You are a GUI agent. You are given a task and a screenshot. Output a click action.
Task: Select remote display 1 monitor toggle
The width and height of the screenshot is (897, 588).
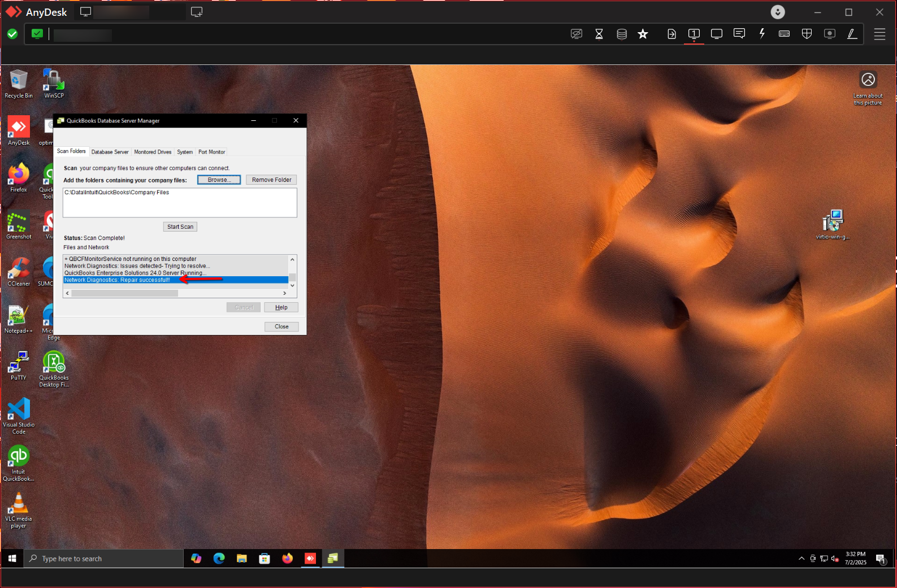pyautogui.click(x=694, y=34)
